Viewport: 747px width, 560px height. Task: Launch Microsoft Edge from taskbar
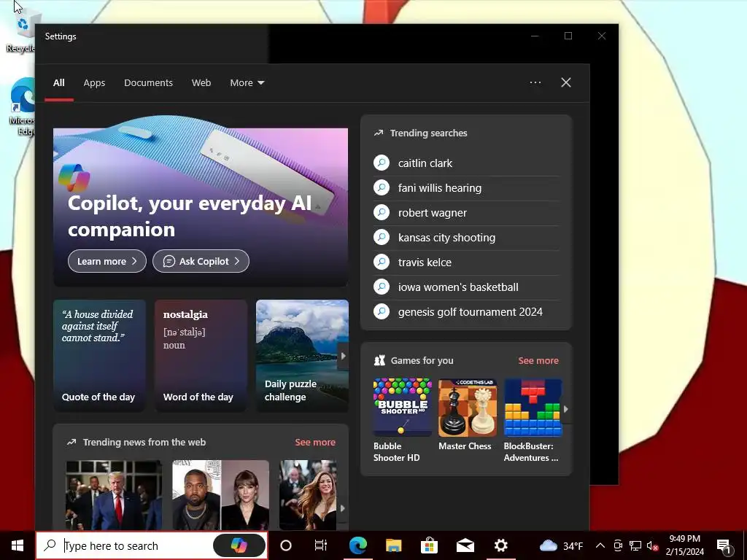(x=357, y=545)
